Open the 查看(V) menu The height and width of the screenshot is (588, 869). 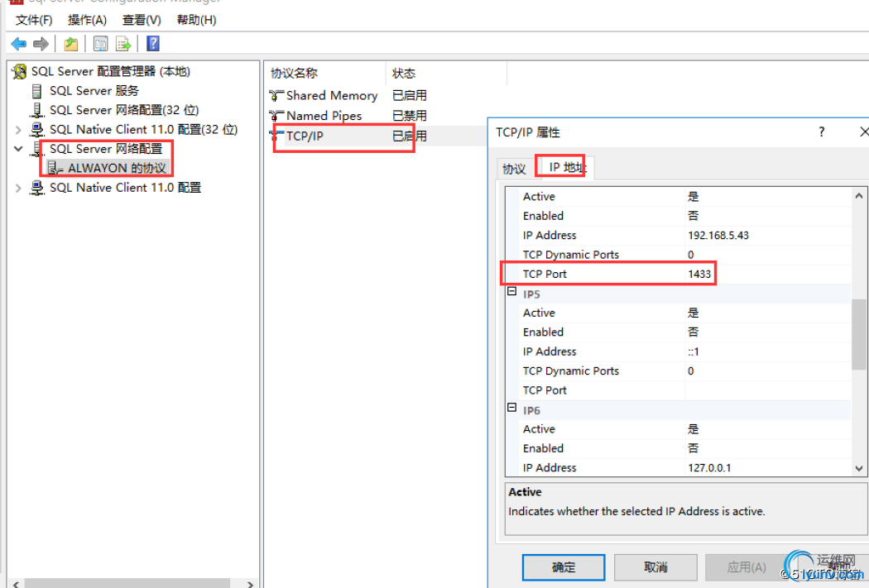[142, 20]
